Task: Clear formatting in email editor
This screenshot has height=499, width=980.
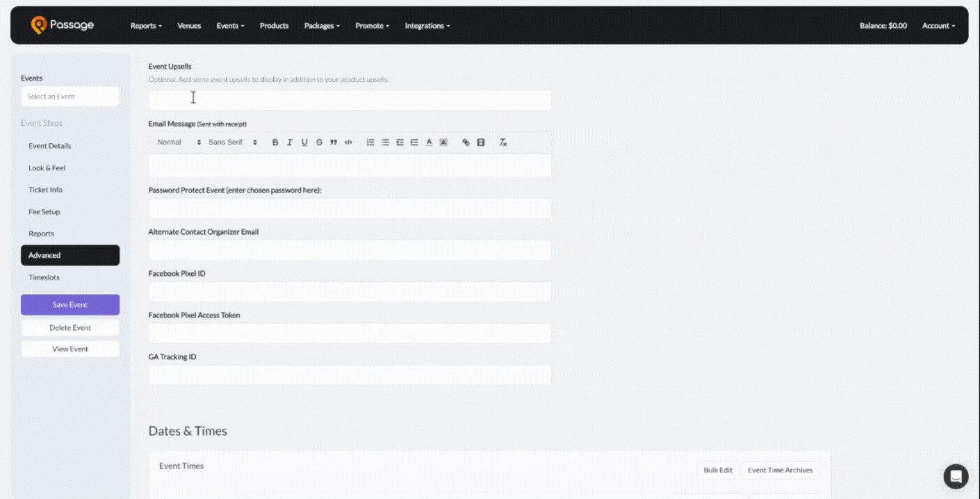Action: coord(503,142)
